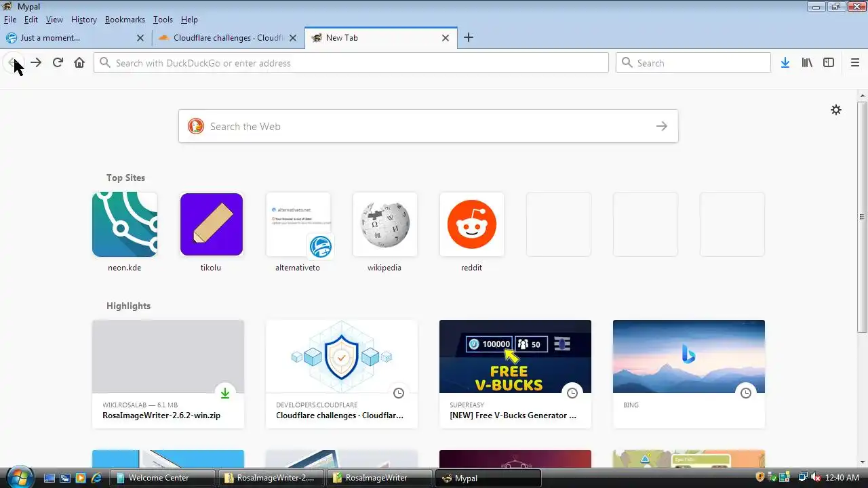This screenshot has height=488, width=868.
Task: Open the Home page icon
Action: pyautogui.click(x=79, y=62)
